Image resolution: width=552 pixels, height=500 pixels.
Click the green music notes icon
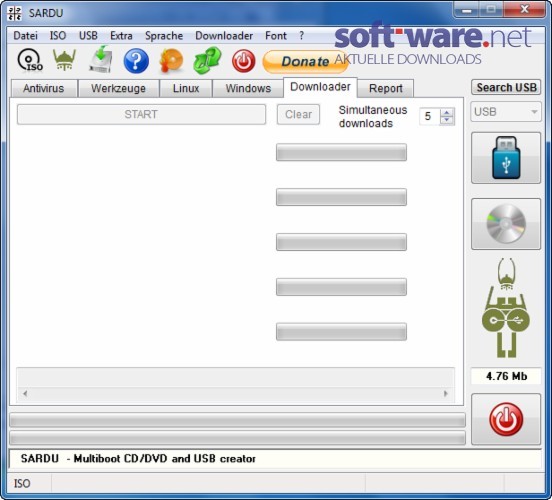click(x=207, y=61)
